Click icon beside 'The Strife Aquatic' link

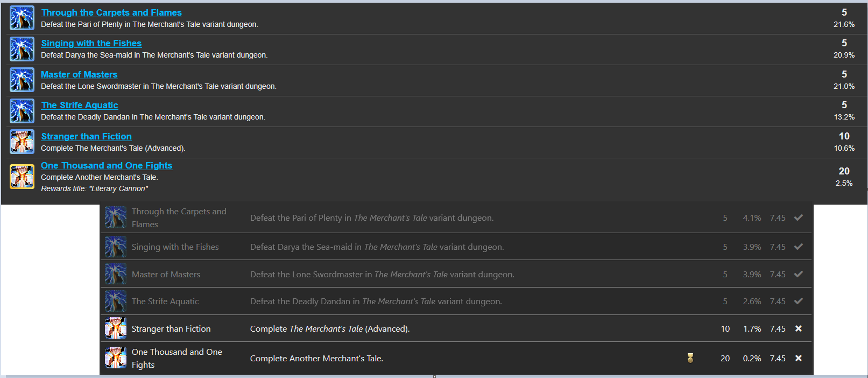tap(22, 111)
